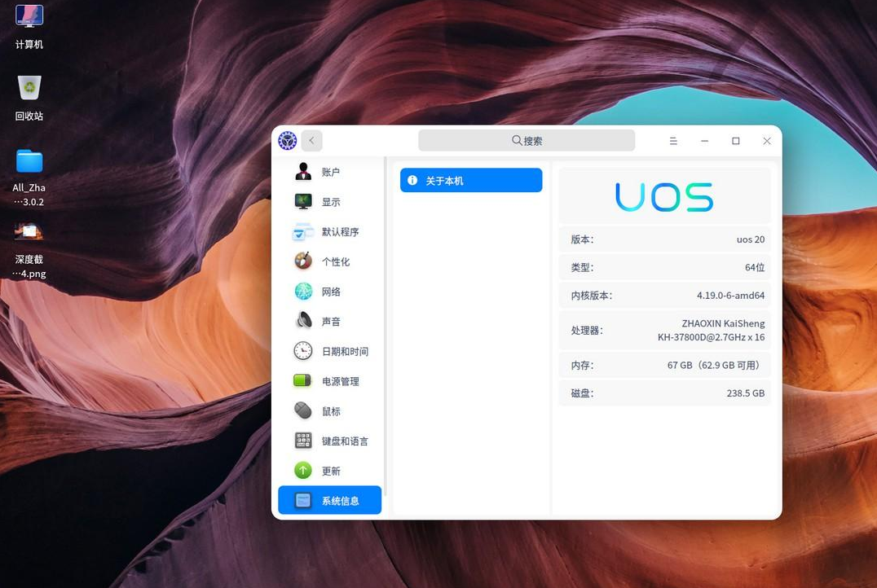
Task: Click the ZHAOXIN KaiSheng processor value
Action: [x=711, y=331]
